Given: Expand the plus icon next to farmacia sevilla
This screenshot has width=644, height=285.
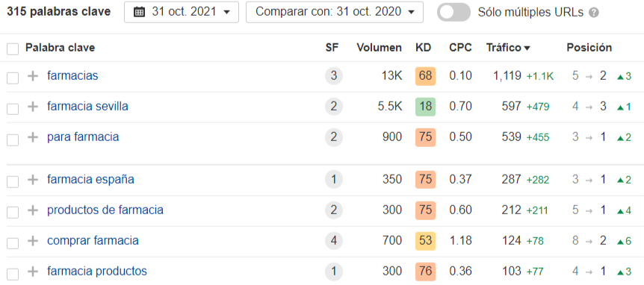Looking at the screenshot, I should pos(32,107).
